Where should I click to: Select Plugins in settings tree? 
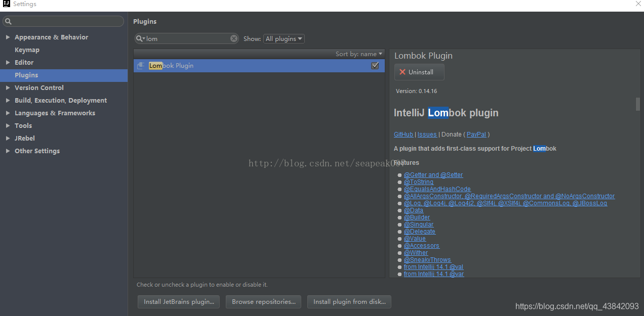[x=26, y=75]
